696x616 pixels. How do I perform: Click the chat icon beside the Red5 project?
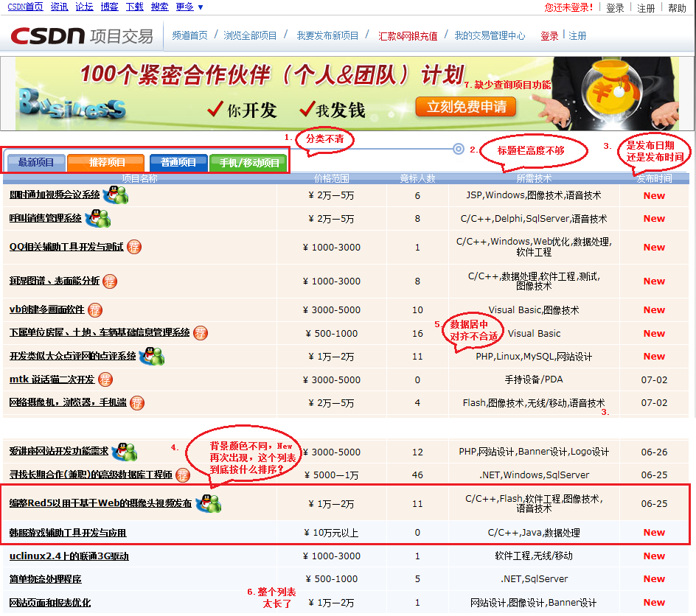(209, 503)
